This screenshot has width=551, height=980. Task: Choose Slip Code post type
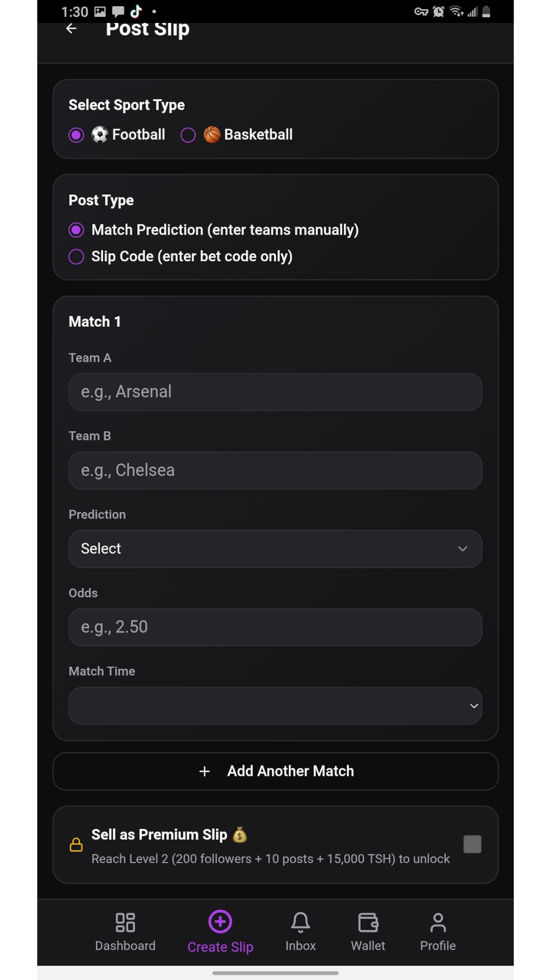pos(76,256)
